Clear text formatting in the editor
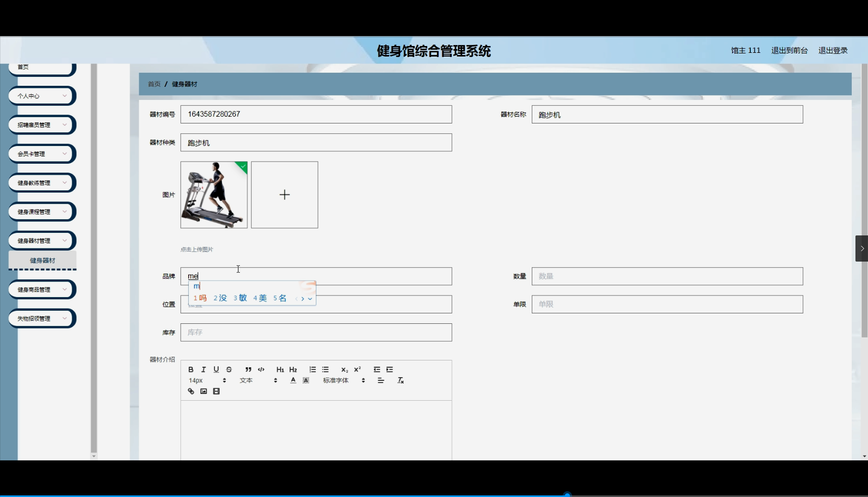The height and width of the screenshot is (497, 868). (401, 380)
